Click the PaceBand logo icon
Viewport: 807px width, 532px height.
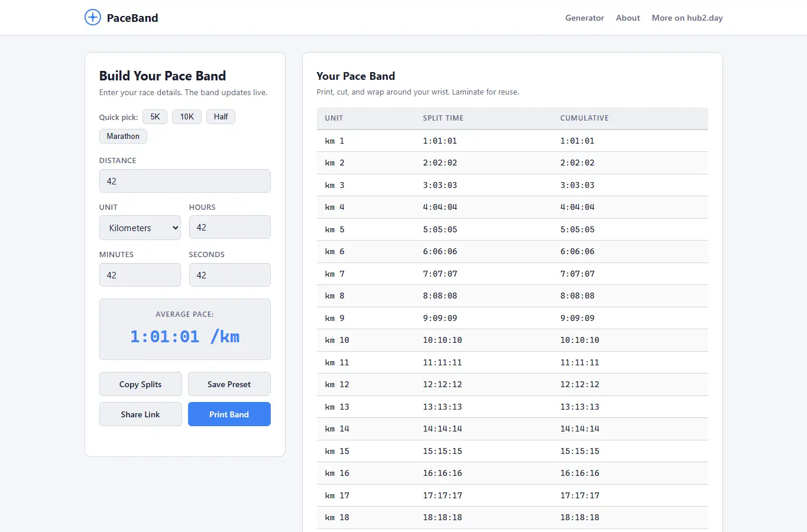coord(93,17)
